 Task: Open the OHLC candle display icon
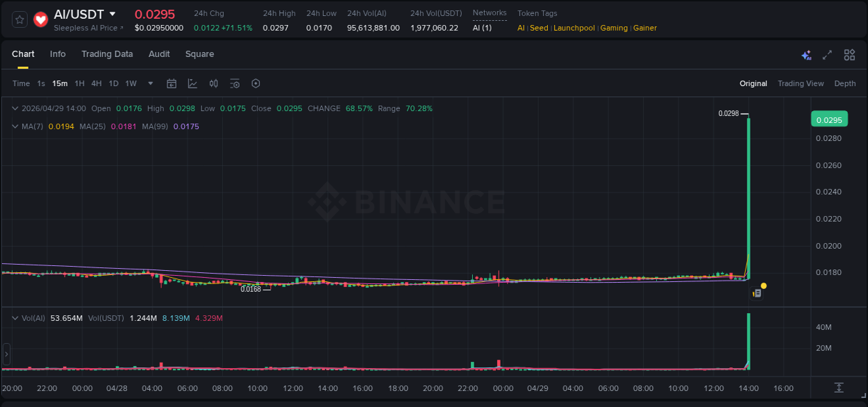tap(214, 83)
